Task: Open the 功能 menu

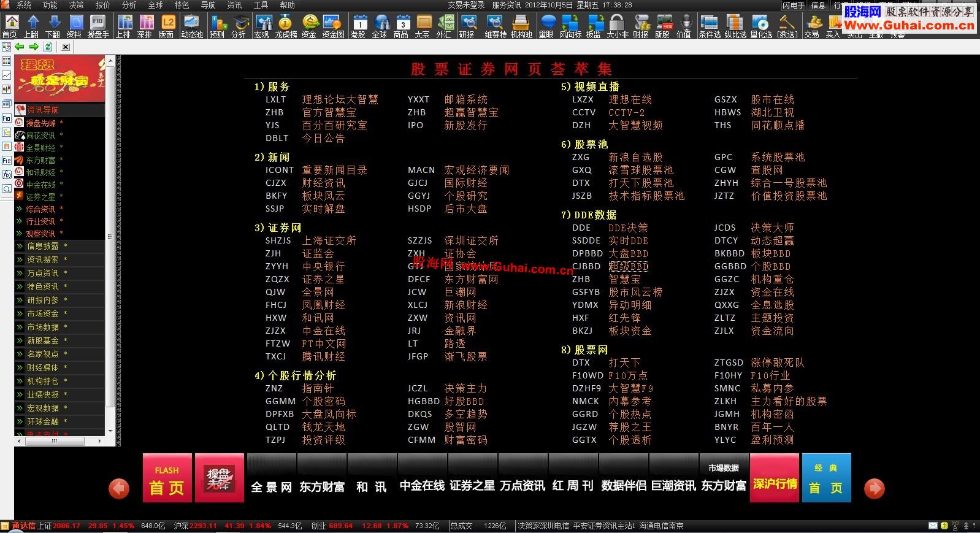Action: pyautogui.click(x=50, y=5)
